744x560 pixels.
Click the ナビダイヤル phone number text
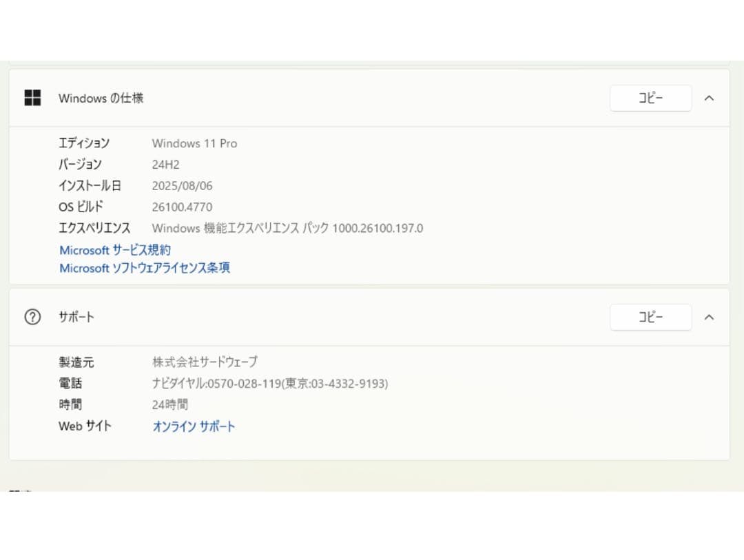[270, 384]
